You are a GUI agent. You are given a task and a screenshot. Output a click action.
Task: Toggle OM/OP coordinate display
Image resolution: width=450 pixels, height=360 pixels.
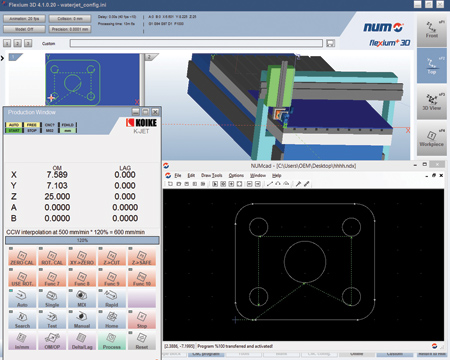pyautogui.click(x=52, y=341)
